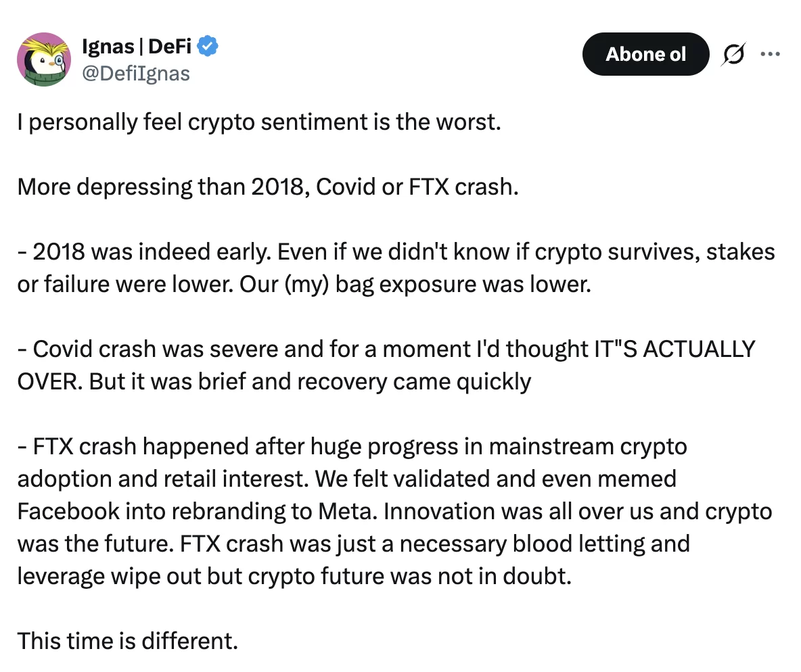Click the "leverage wipe out but crypto future" line

pyautogui.click(x=294, y=576)
